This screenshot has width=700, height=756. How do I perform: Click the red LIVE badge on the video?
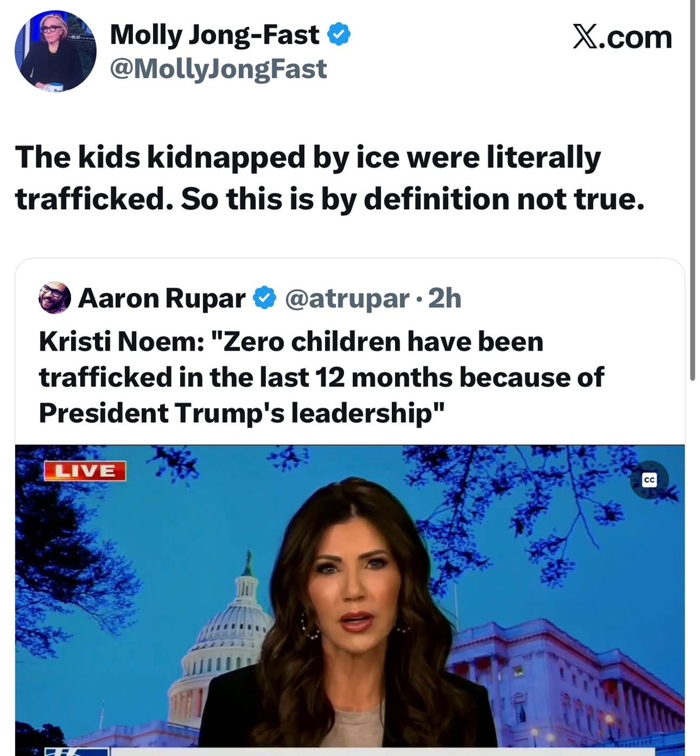pos(84,471)
